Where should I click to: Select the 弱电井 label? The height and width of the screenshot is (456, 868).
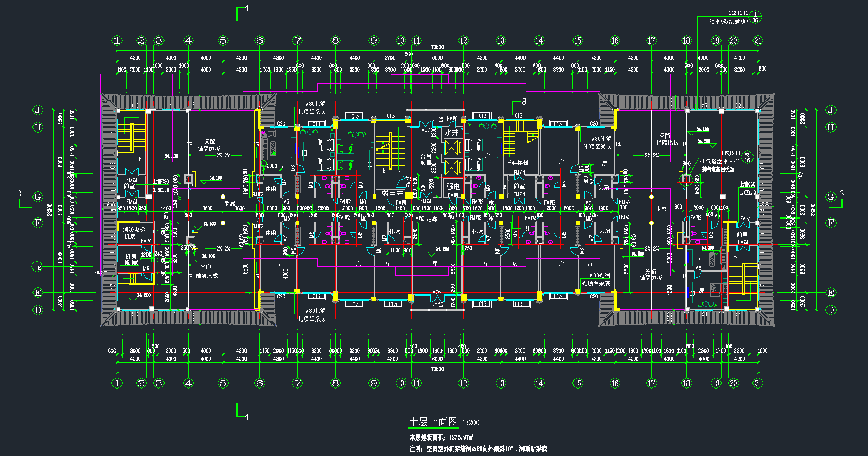pos(392,193)
